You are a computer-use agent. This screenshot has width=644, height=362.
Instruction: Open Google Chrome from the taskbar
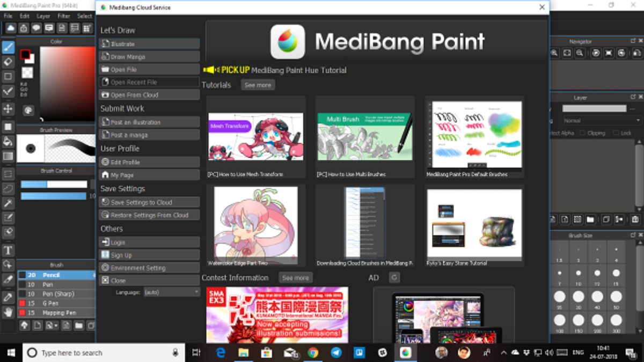pyautogui.click(x=313, y=352)
